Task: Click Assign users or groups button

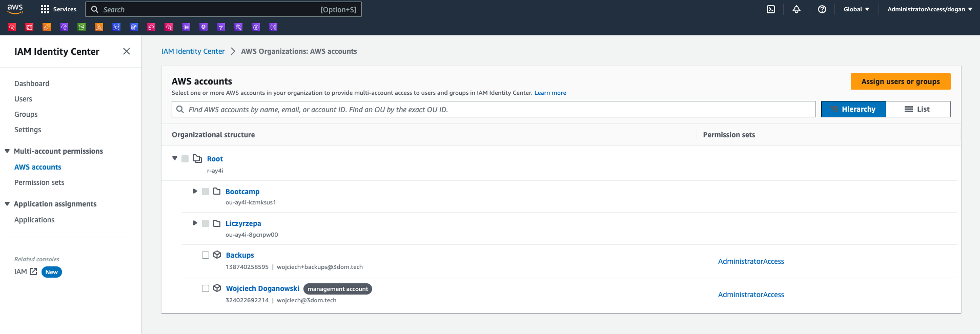Action: 901,81
